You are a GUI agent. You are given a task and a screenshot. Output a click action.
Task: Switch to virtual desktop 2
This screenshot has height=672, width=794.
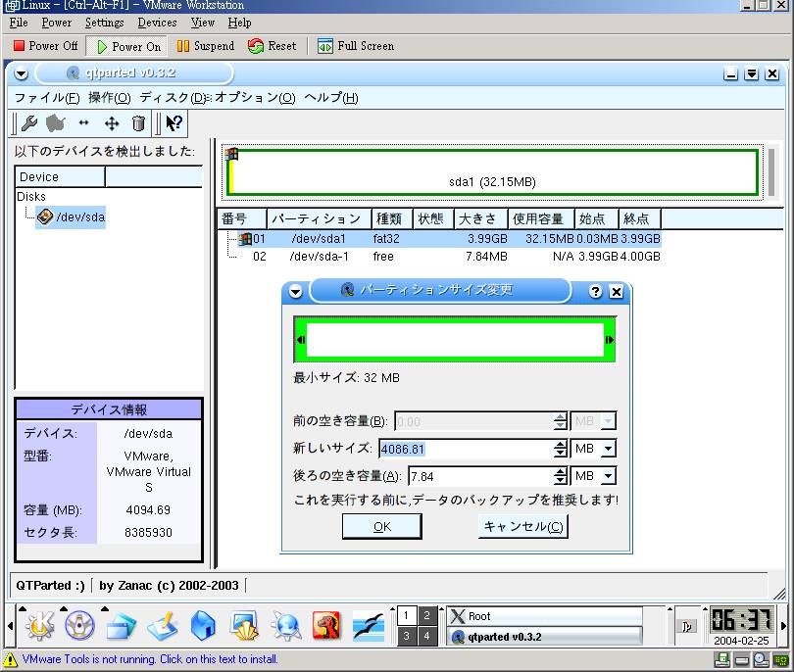pyautogui.click(x=426, y=615)
